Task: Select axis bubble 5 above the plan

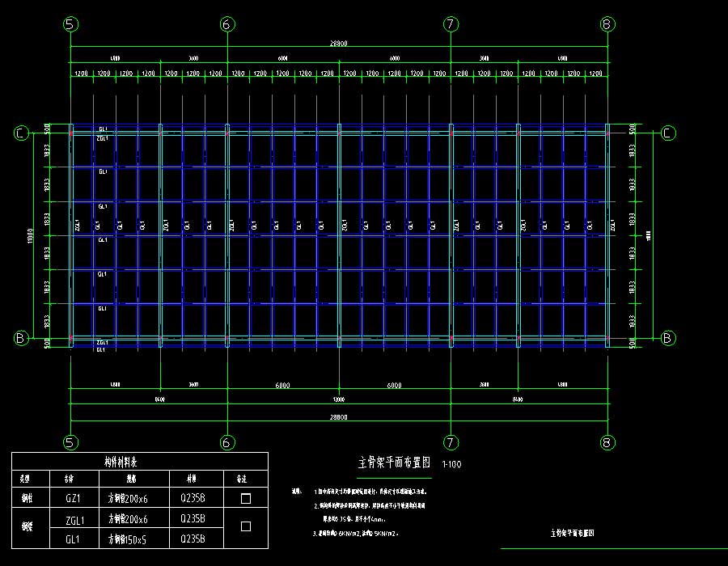Action: (70, 24)
